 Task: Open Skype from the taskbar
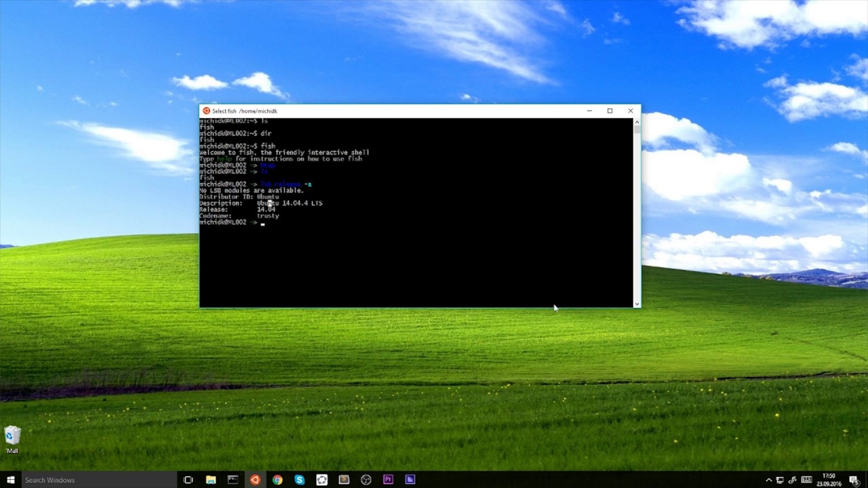300,480
